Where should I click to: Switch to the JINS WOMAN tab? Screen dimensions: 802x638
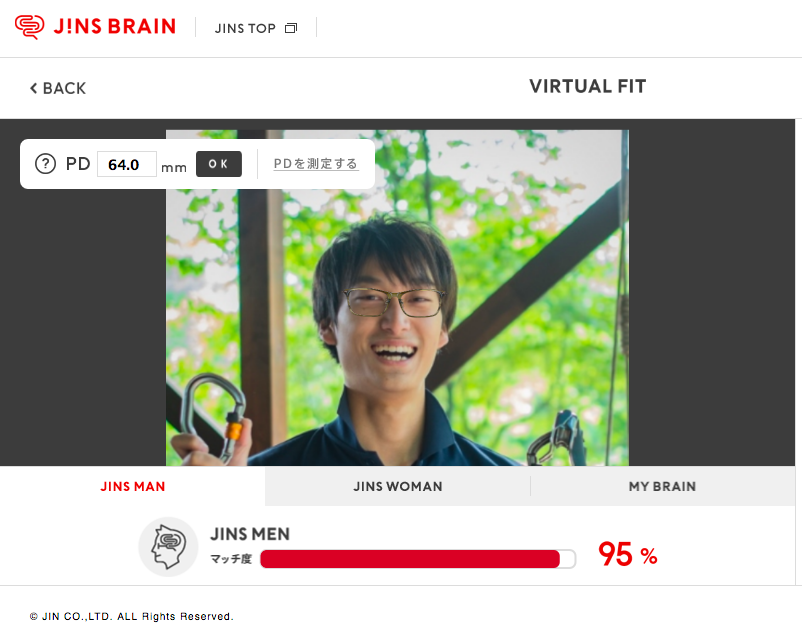pyautogui.click(x=398, y=486)
